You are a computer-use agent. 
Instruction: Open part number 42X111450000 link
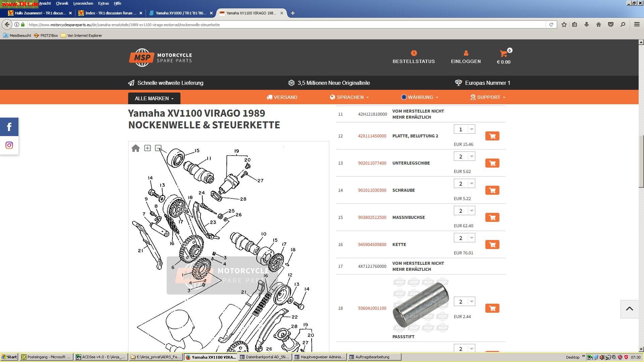[x=372, y=136]
